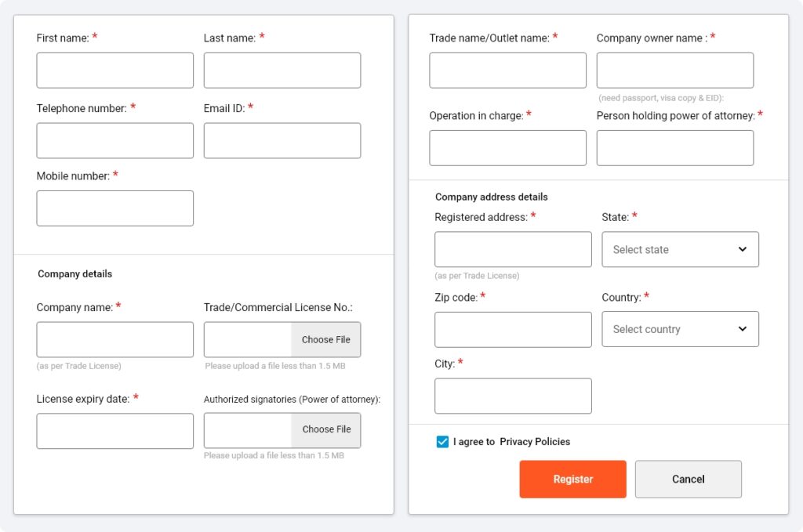Screen dimensions: 803x532
Task: Focus Person holding power of attorney field
Action: (x=675, y=148)
